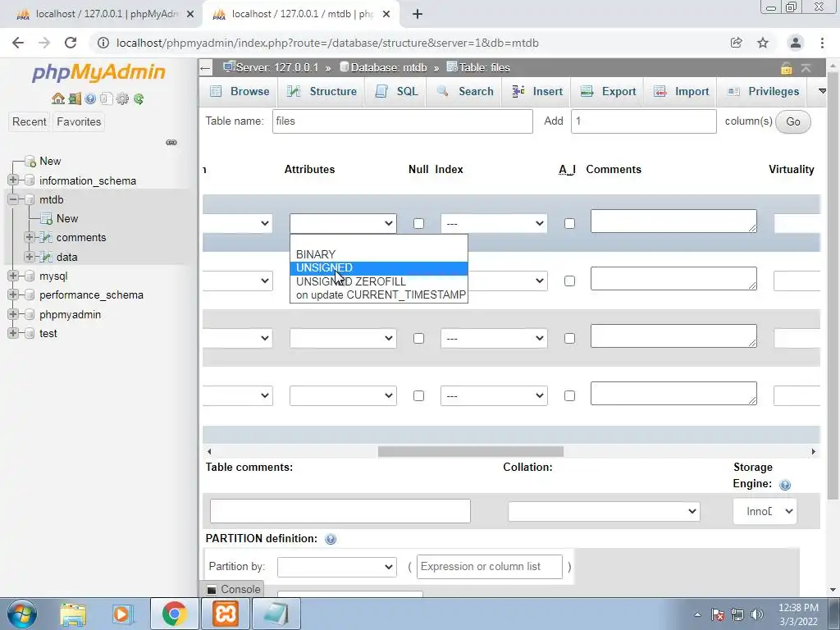Screen dimensions: 840x630
Task: Select BINARY in the attributes list
Action: pyautogui.click(x=379, y=254)
